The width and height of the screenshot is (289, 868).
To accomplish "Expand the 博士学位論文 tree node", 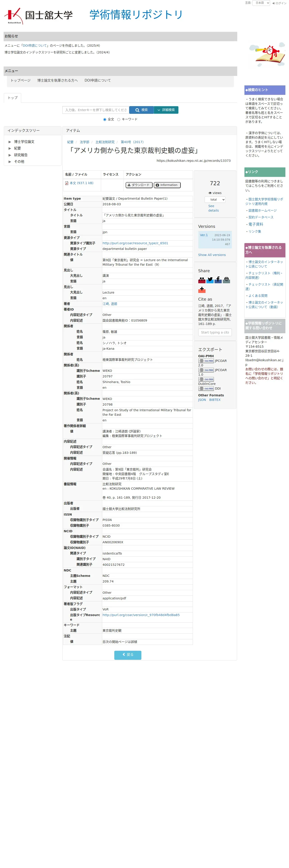I will tap(10, 142).
